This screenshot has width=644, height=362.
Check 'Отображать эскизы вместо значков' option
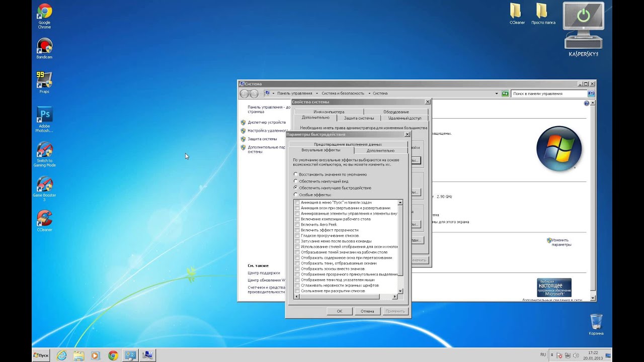pos(297,268)
